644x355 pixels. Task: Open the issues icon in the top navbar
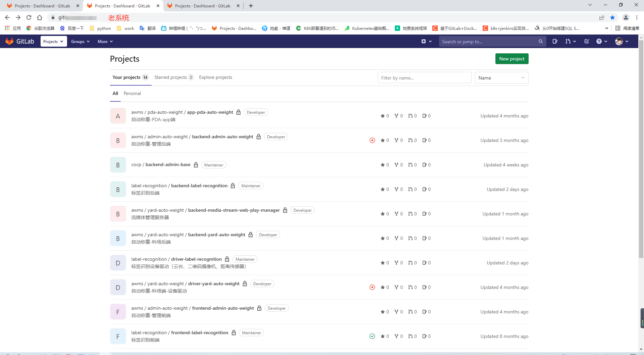555,41
